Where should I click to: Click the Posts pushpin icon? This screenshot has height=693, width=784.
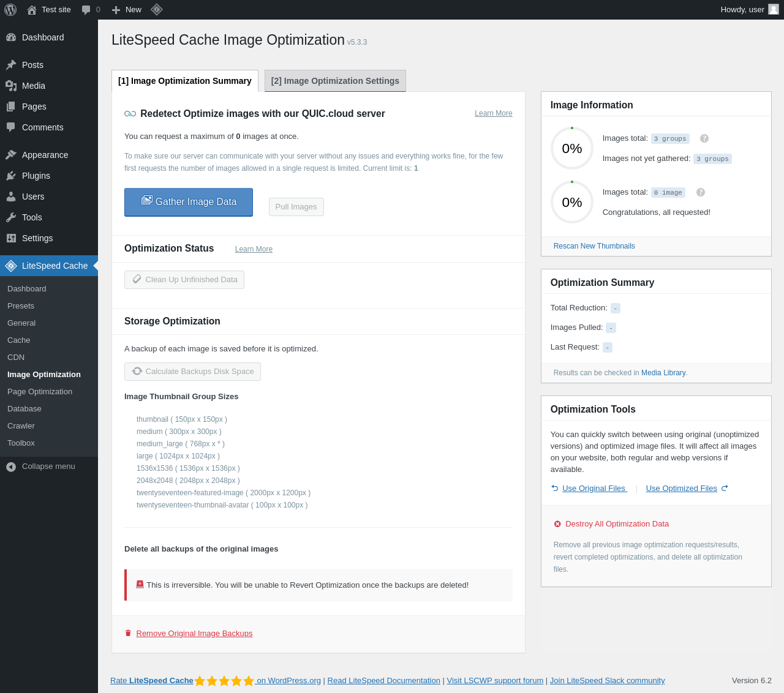click(x=11, y=65)
